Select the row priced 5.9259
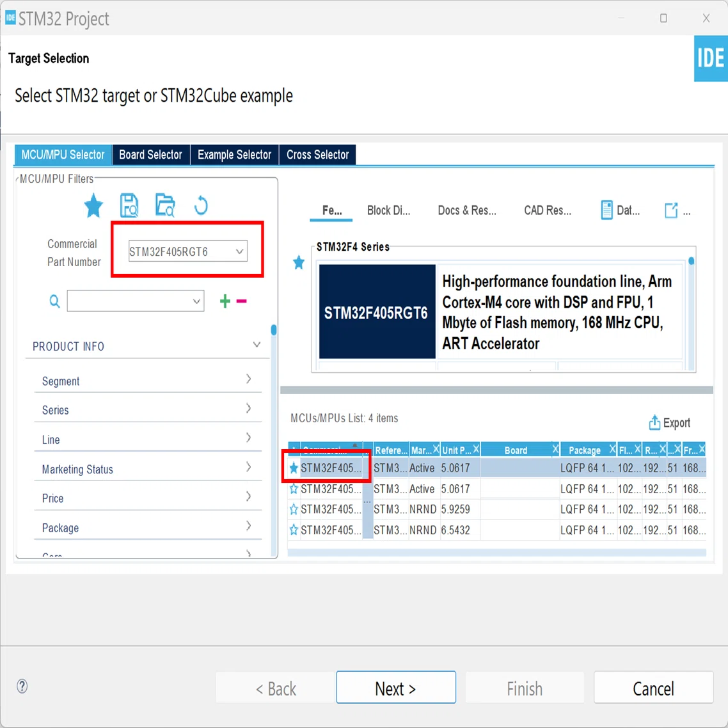728x728 pixels. 497,509
